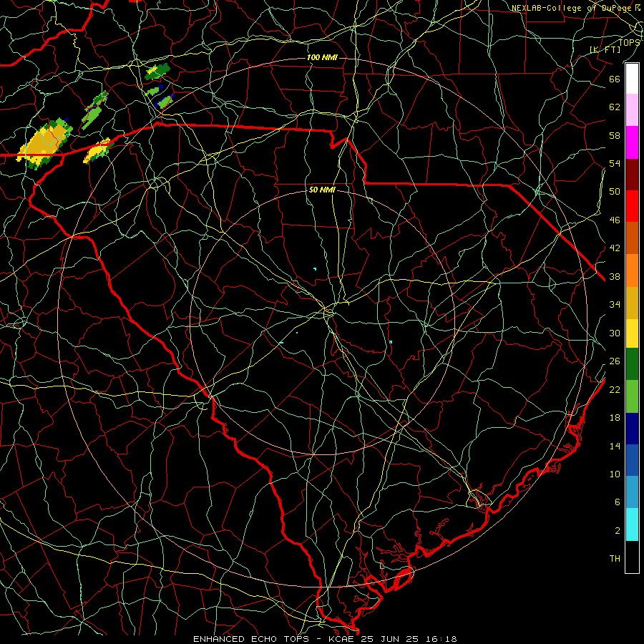Click the '66' legend value

click(x=615, y=79)
